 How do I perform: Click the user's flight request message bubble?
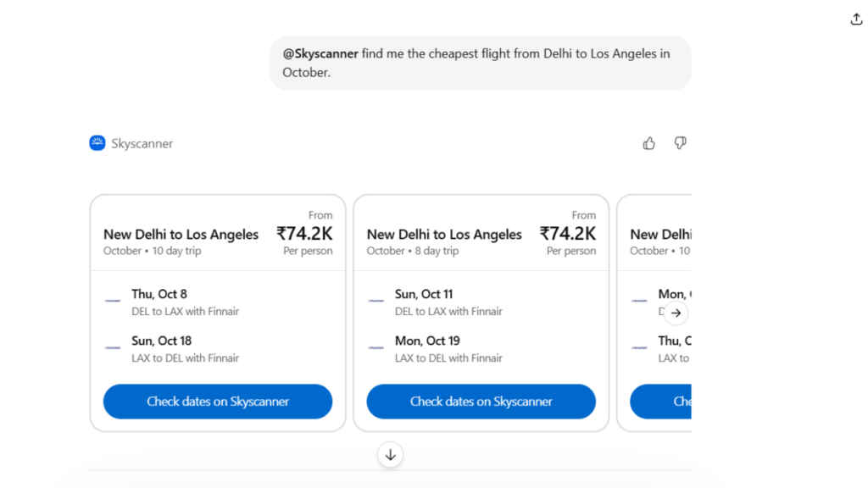click(x=480, y=62)
